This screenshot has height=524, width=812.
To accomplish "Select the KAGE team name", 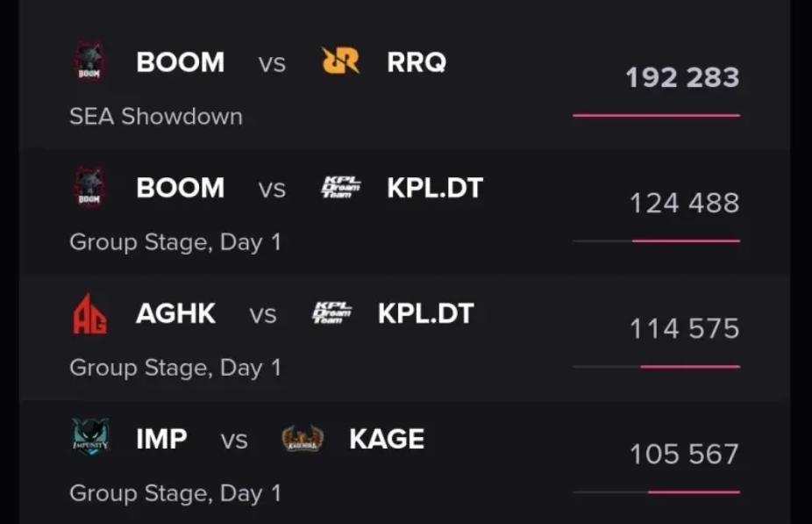I will (387, 439).
